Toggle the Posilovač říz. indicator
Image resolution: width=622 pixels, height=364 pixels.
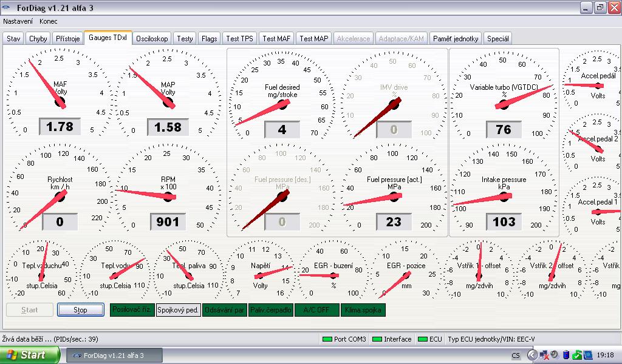(132, 310)
